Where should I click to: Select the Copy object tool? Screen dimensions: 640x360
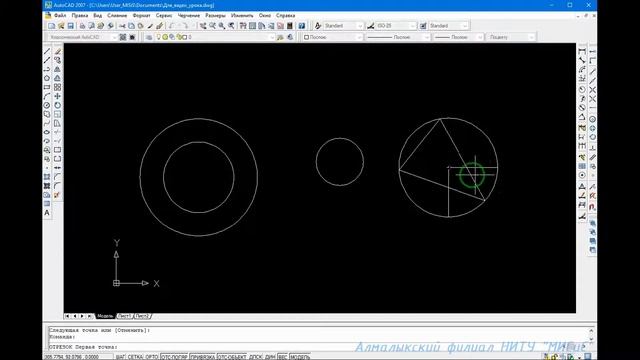(58, 60)
